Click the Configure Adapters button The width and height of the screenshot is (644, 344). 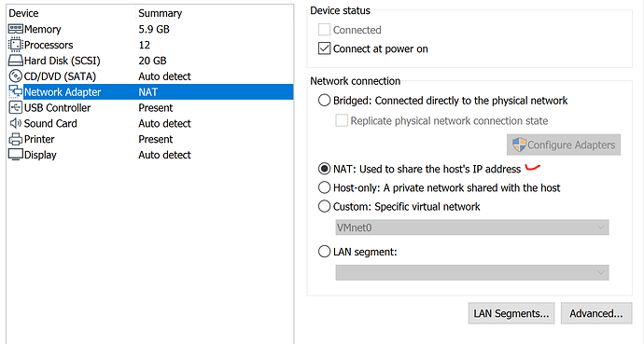point(564,144)
